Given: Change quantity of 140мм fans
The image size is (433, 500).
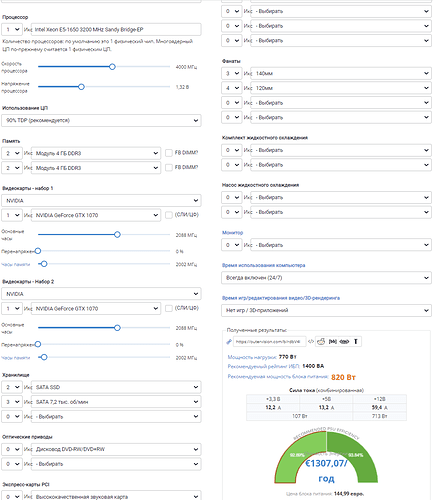Looking at the screenshot, I should [x=231, y=73].
